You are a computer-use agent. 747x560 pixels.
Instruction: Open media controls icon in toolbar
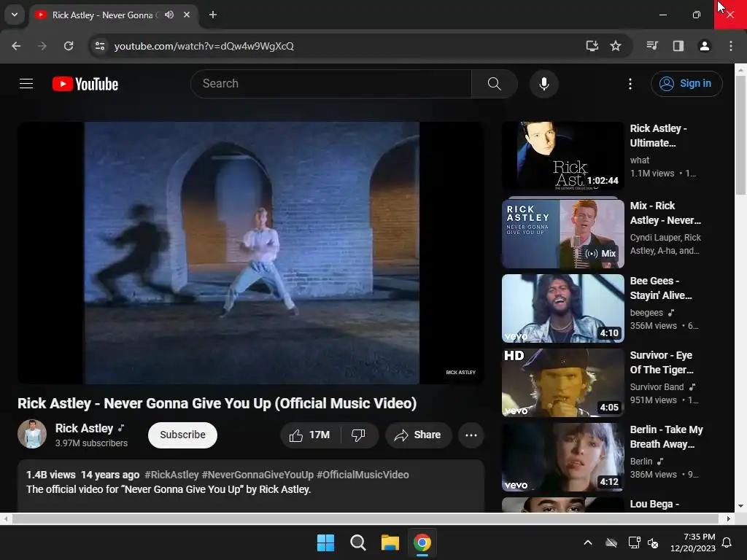(x=652, y=46)
